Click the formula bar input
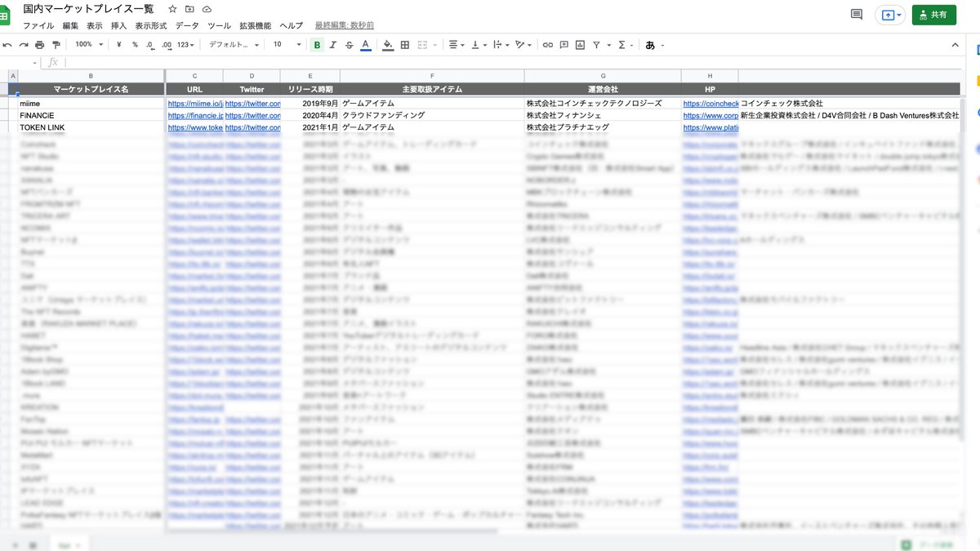Viewport: 980px width, 551px height. [x=514, y=62]
